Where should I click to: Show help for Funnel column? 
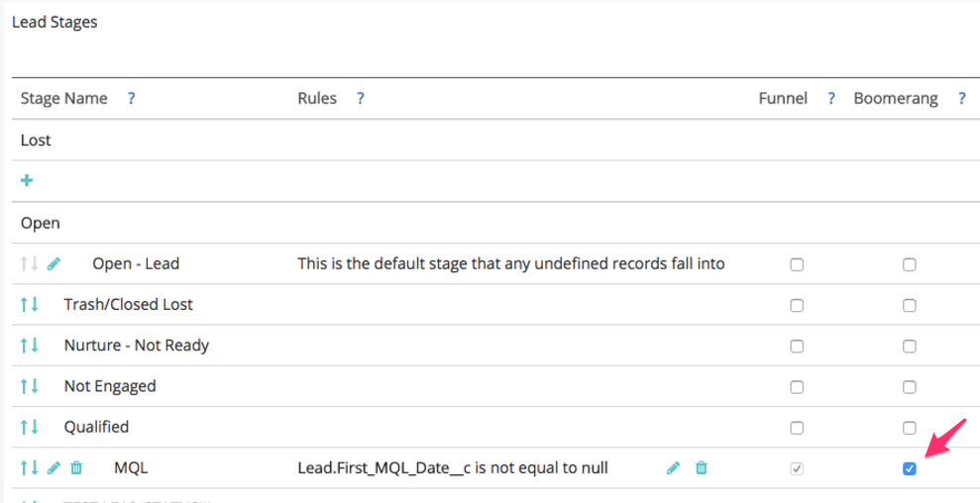click(x=831, y=99)
